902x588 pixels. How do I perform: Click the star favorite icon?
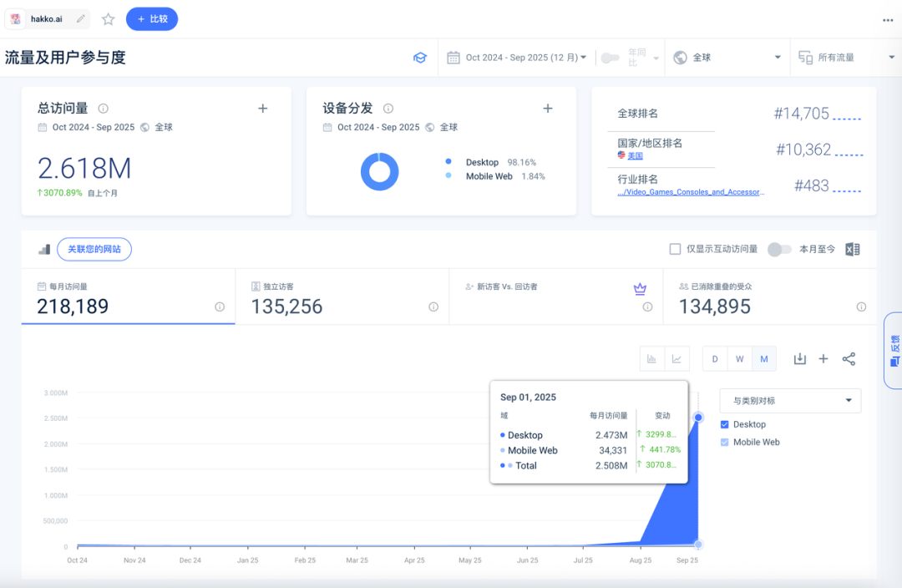coord(108,19)
